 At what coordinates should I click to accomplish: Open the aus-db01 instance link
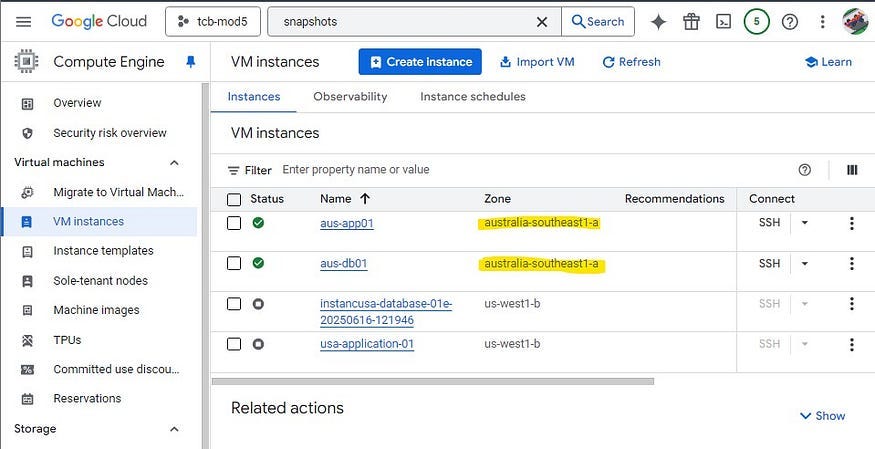tap(344, 264)
